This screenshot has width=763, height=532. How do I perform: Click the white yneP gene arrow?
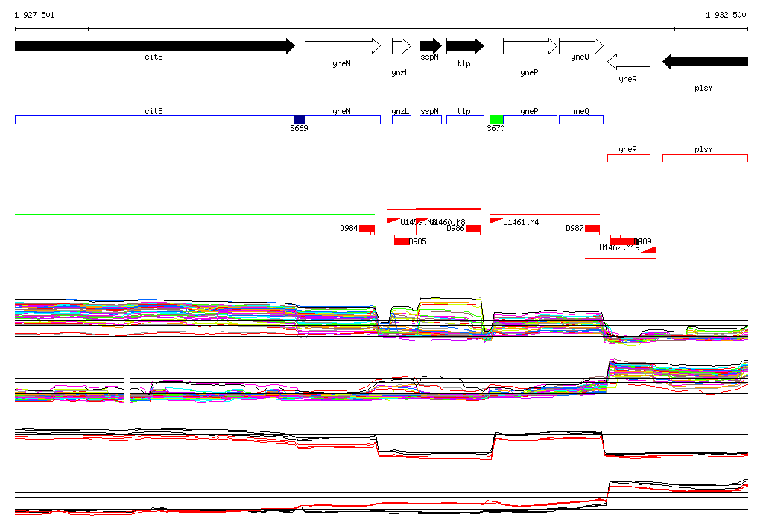(530, 45)
